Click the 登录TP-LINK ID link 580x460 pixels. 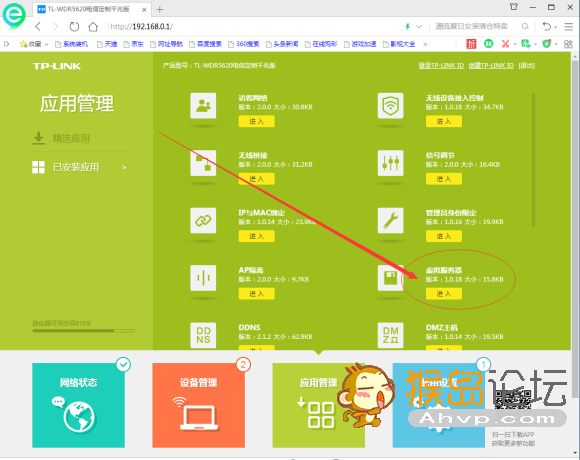click(441, 65)
